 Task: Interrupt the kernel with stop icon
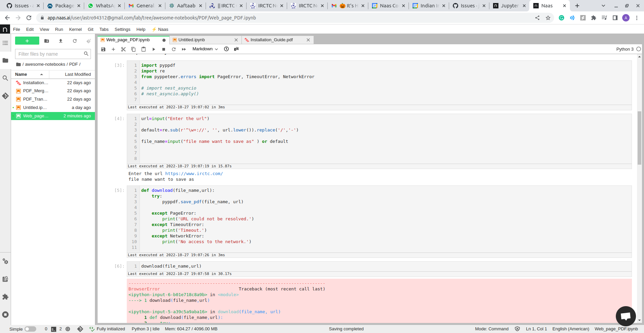click(164, 49)
